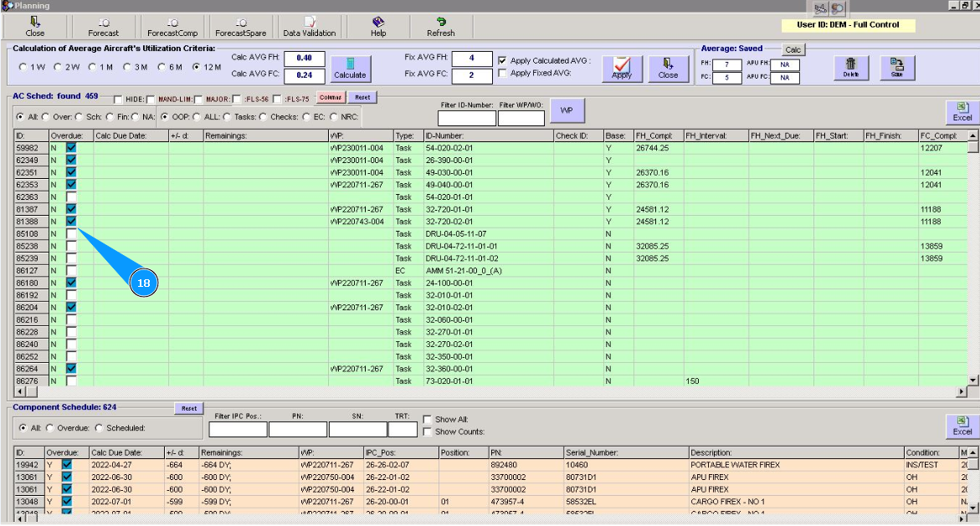Viewport: 980px width, 526px height.
Task: Click the Calc button beside Average: Saved
Action: 793,50
